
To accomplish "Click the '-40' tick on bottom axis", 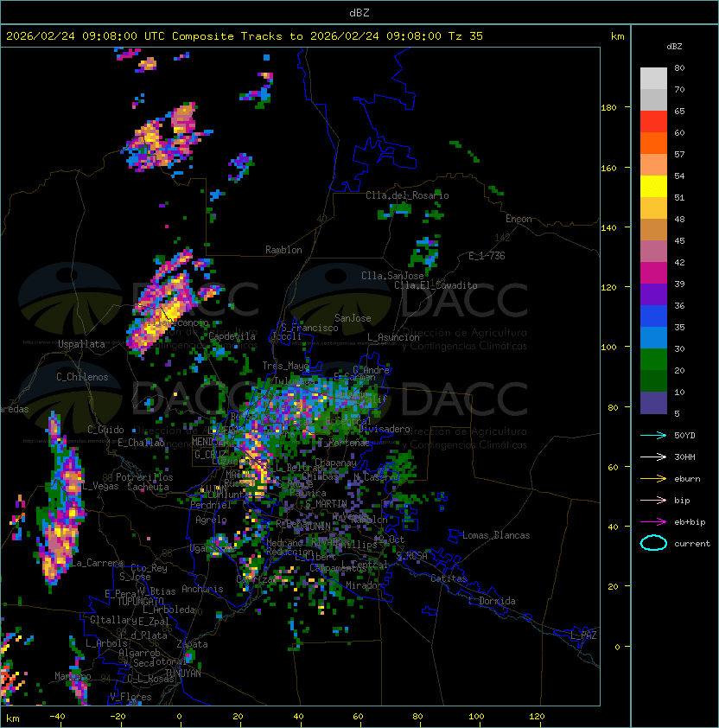I will (58, 717).
